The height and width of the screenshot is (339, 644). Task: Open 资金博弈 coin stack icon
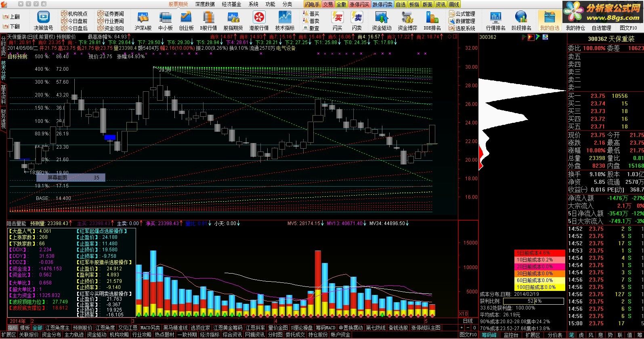pyautogui.click(x=407, y=20)
